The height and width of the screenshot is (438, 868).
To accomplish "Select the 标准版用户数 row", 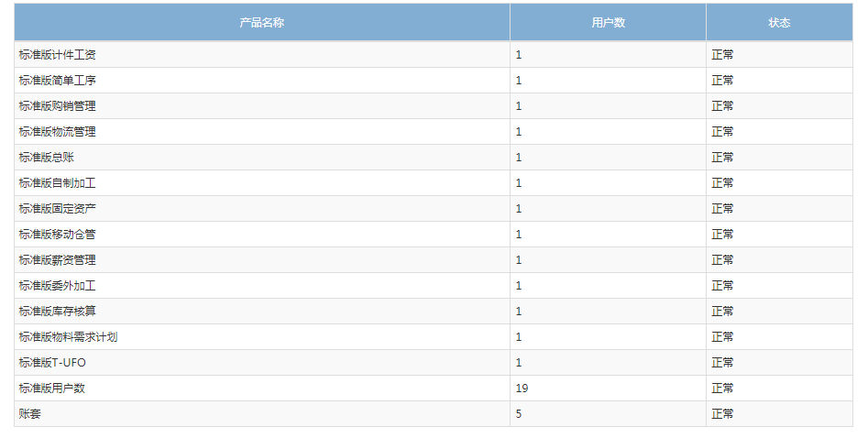I will click(x=434, y=389).
